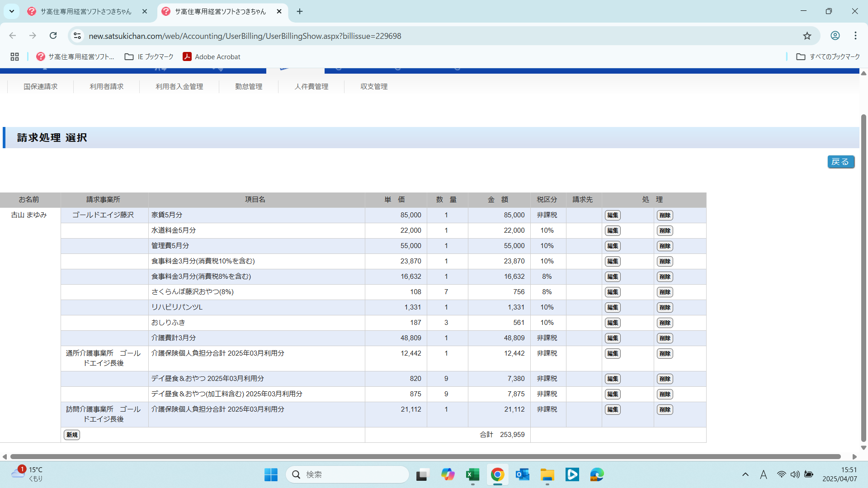Switch to the first browser tab
This screenshot has width=868, height=488.
click(x=86, y=11)
